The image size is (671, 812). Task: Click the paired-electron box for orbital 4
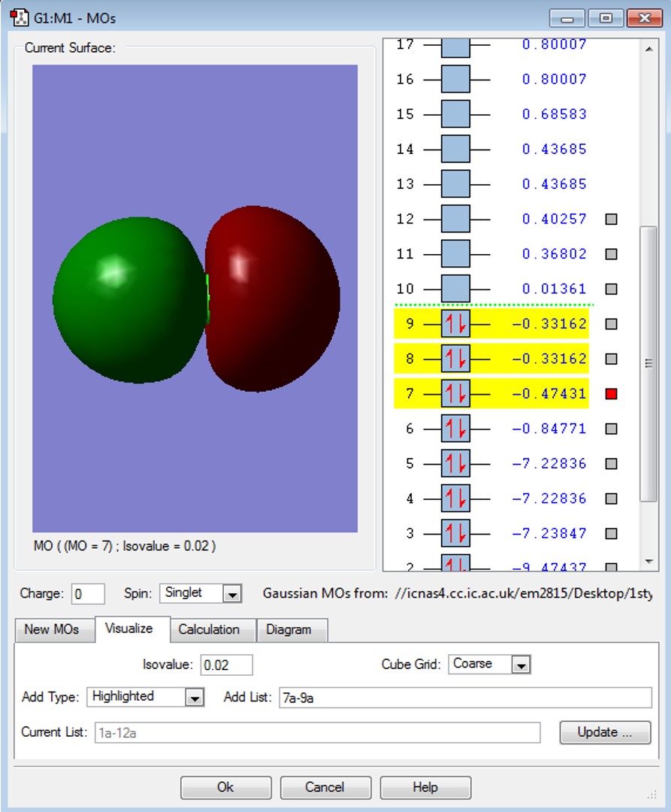click(455, 498)
